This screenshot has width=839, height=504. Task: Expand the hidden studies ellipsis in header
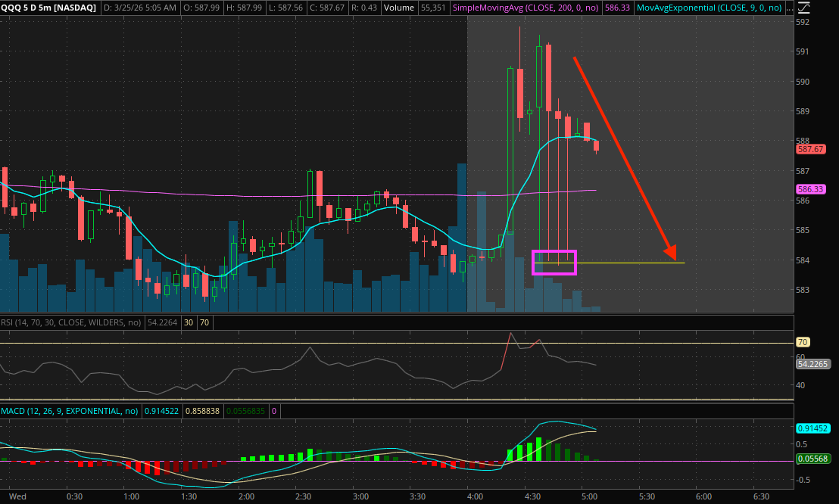coord(789,8)
